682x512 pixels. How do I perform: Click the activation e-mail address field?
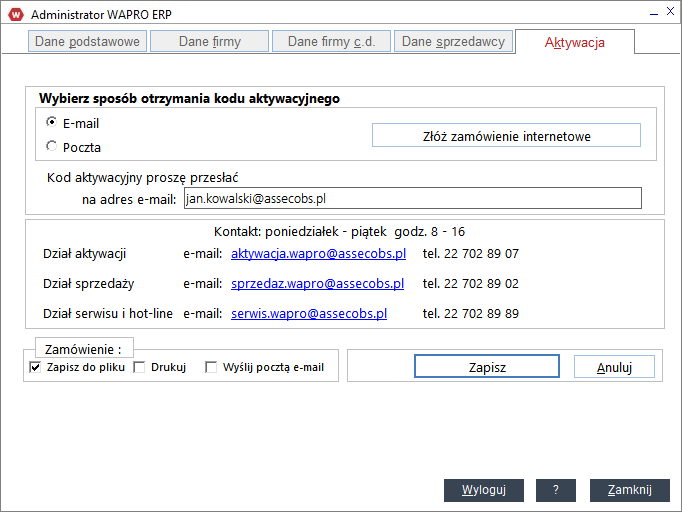[413, 198]
